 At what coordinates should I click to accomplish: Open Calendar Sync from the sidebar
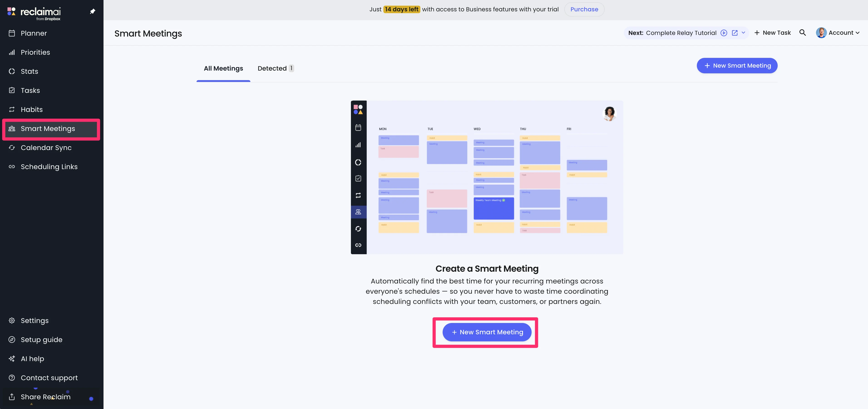(46, 148)
